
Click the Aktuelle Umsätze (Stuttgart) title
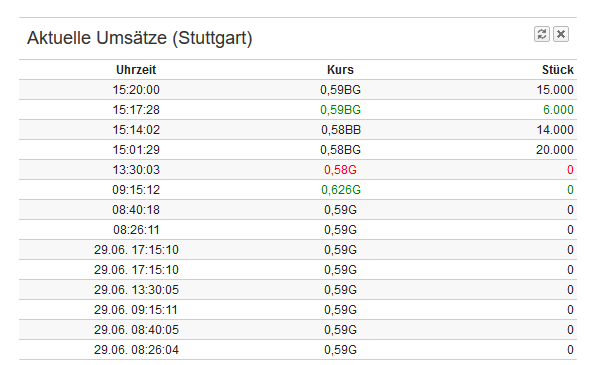139,38
